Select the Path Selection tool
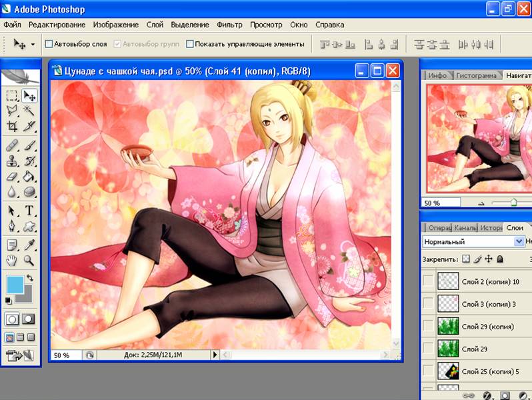Viewport: 532px width, 400px height. coord(12,211)
